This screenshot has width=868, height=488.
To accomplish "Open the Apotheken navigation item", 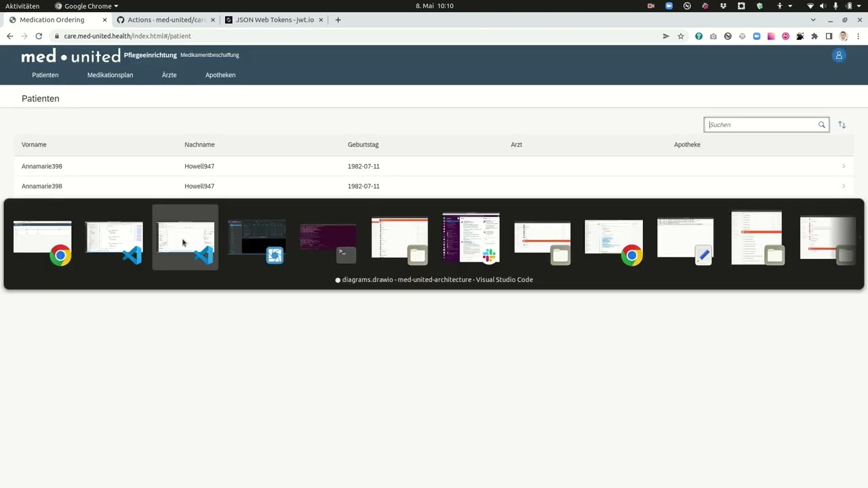I will click(220, 75).
